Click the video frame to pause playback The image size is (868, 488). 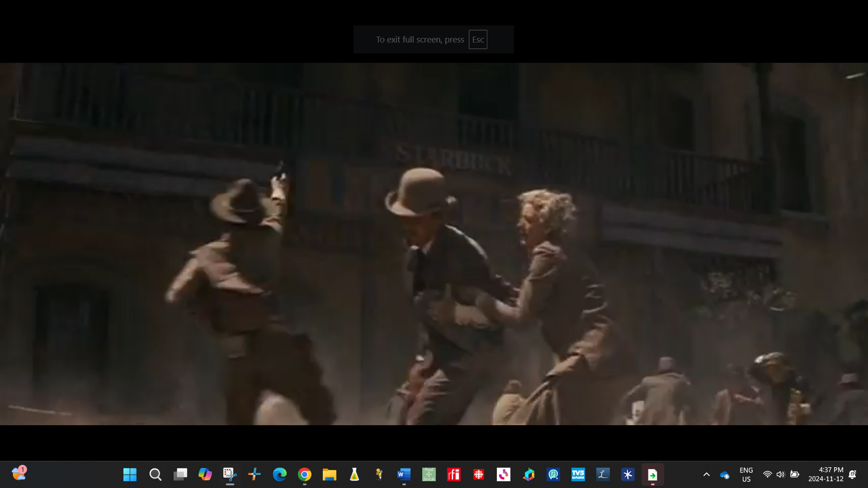click(x=434, y=244)
